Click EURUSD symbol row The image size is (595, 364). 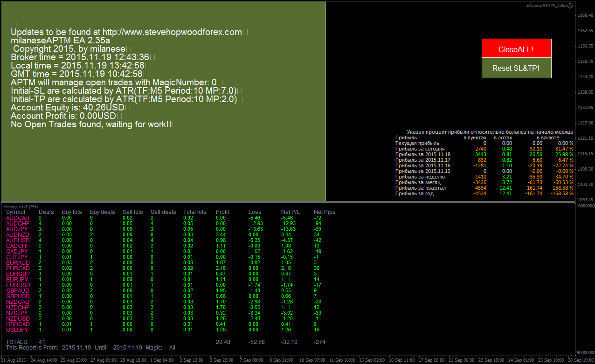[17, 285]
